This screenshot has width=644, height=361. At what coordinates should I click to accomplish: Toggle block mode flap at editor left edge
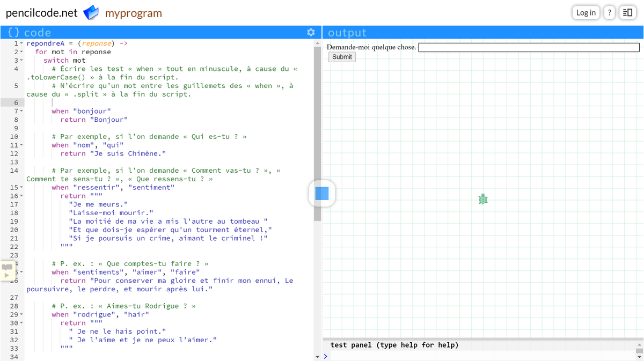6,270
